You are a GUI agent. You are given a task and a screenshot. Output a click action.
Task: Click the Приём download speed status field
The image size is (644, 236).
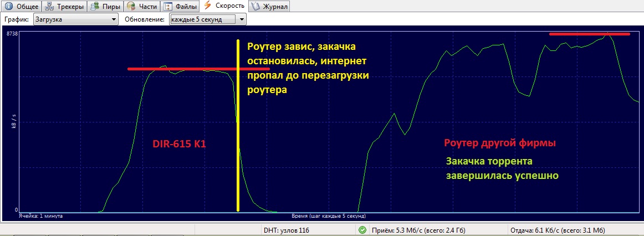click(x=418, y=230)
